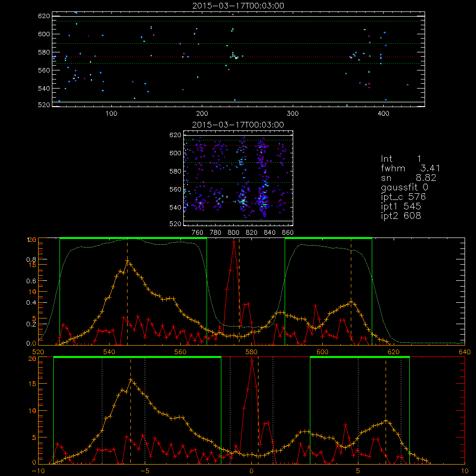Click the top plot y-axis label 520
Screen dimensions: 476x476
point(44,105)
